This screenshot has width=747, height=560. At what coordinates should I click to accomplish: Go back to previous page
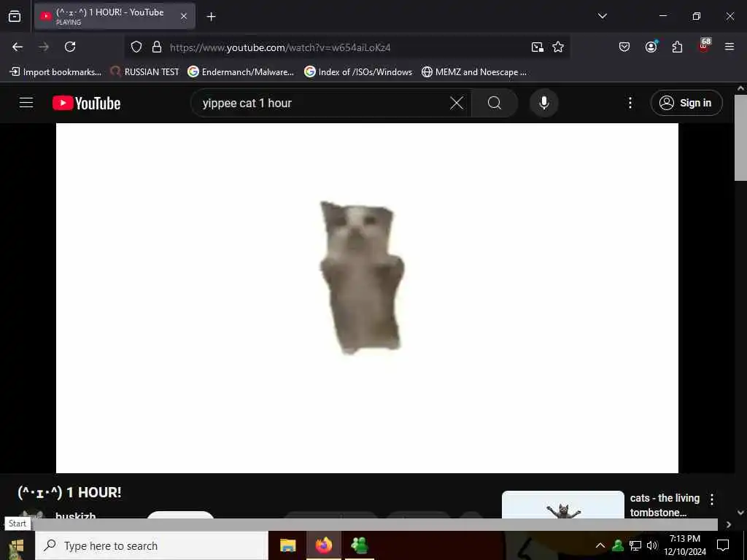coord(18,47)
